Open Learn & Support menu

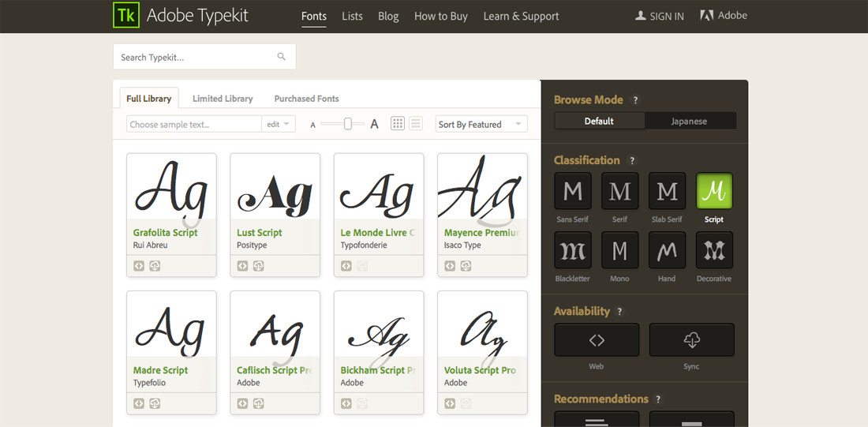(521, 16)
